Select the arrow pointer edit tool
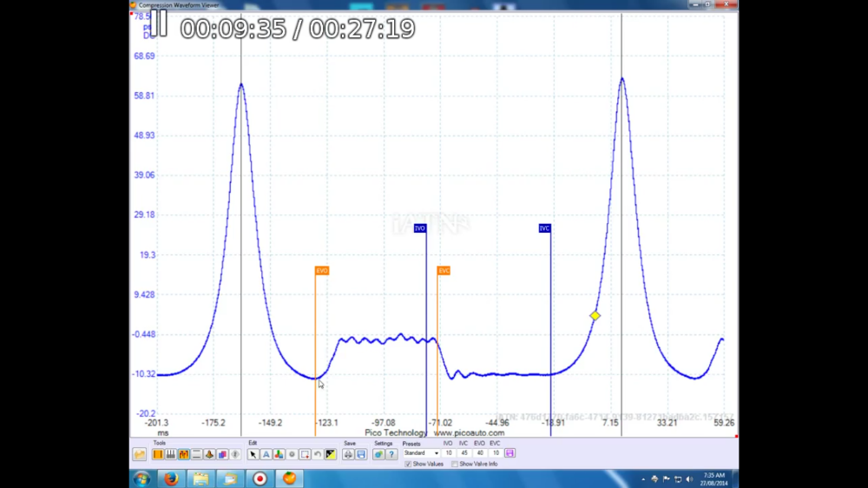Image resolution: width=868 pixels, height=488 pixels. point(253,454)
